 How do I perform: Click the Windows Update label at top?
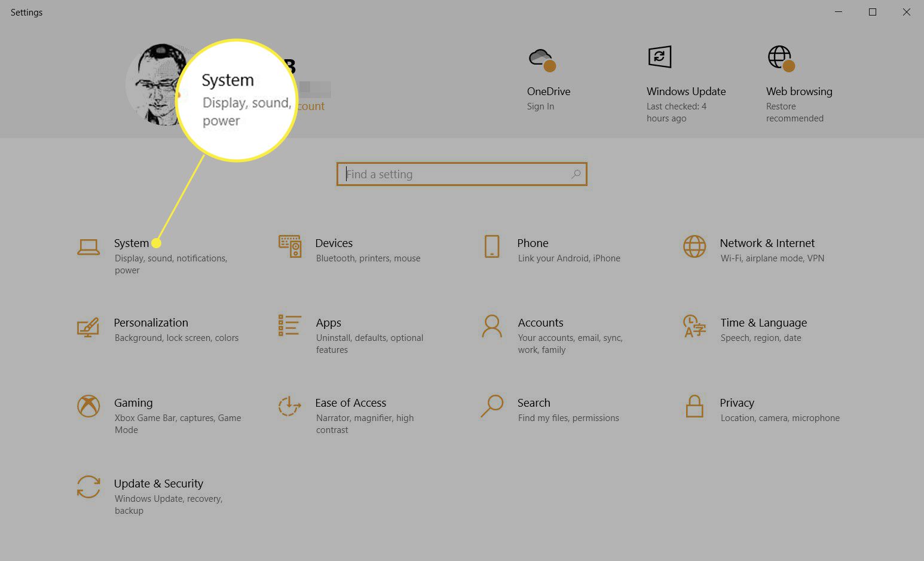point(686,92)
